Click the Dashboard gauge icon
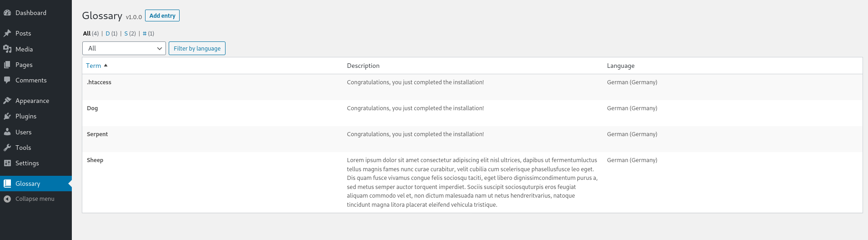Image resolution: width=868 pixels, height=240 pixels. [x=7, y=13]
